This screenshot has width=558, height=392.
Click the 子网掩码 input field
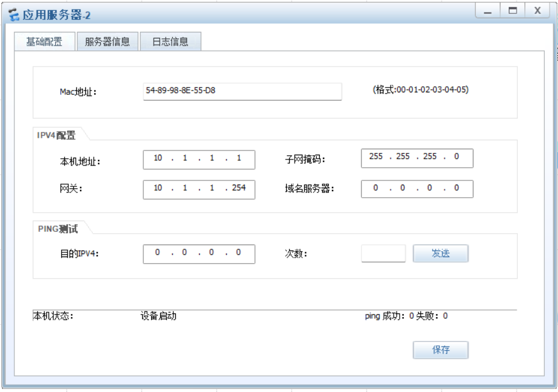click(x=417, y=158)
